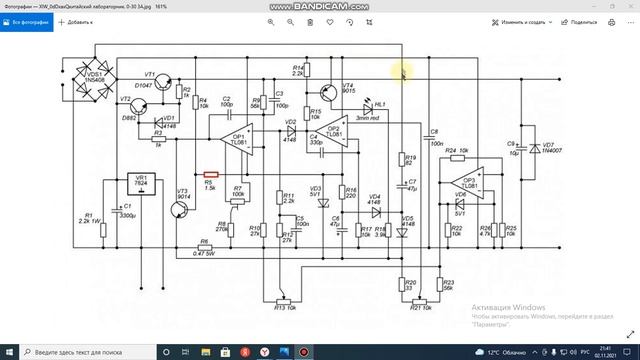Open the "Добавить к" add-to option
The width and height of the screenshot is (640, 360).
click(x=76, y=22)
